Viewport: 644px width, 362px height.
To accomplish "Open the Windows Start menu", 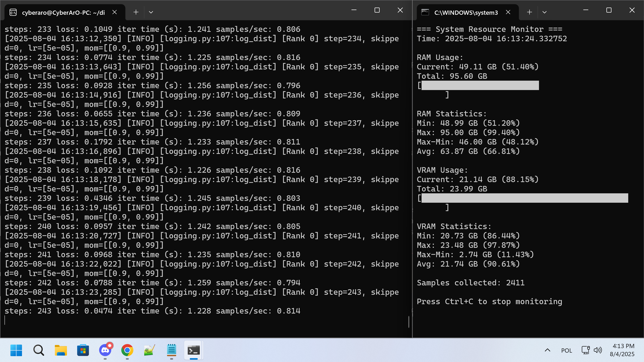I will 16,350.
